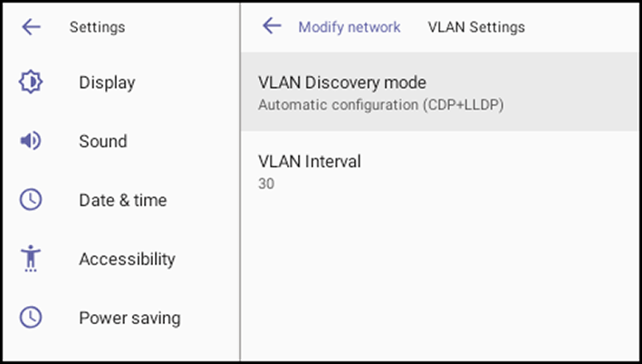Open VLAN Interval setting

tap(440, 170)
